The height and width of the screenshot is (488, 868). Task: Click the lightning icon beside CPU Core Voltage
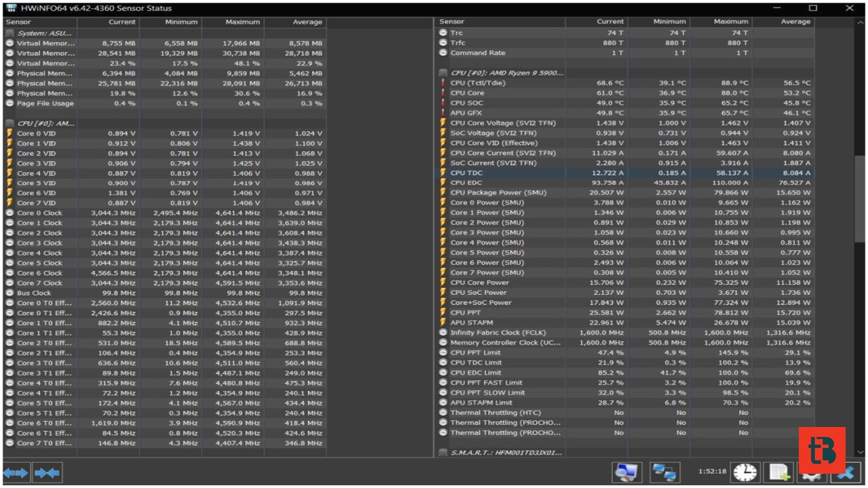[x=443, y=123]
